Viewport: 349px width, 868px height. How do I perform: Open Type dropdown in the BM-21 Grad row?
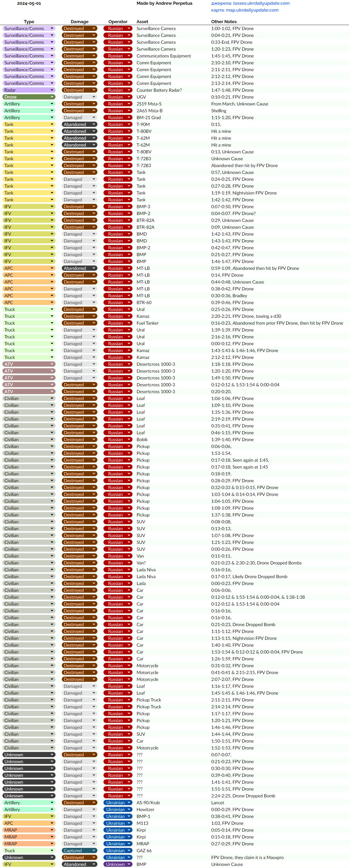[x=29, y=118]
